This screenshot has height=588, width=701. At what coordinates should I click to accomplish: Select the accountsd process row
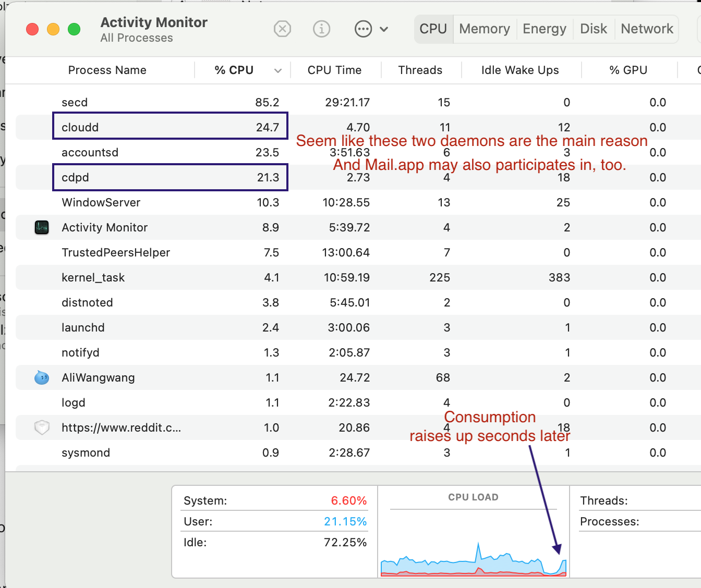point(358,152)
